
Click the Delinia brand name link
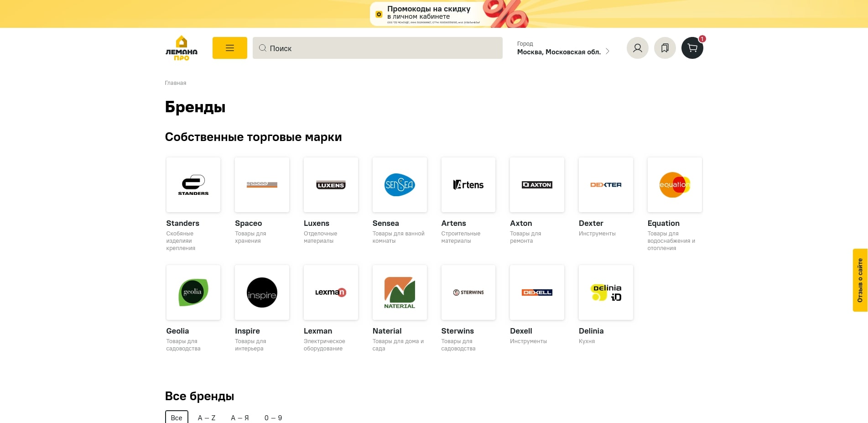click(x=591, y=331)
